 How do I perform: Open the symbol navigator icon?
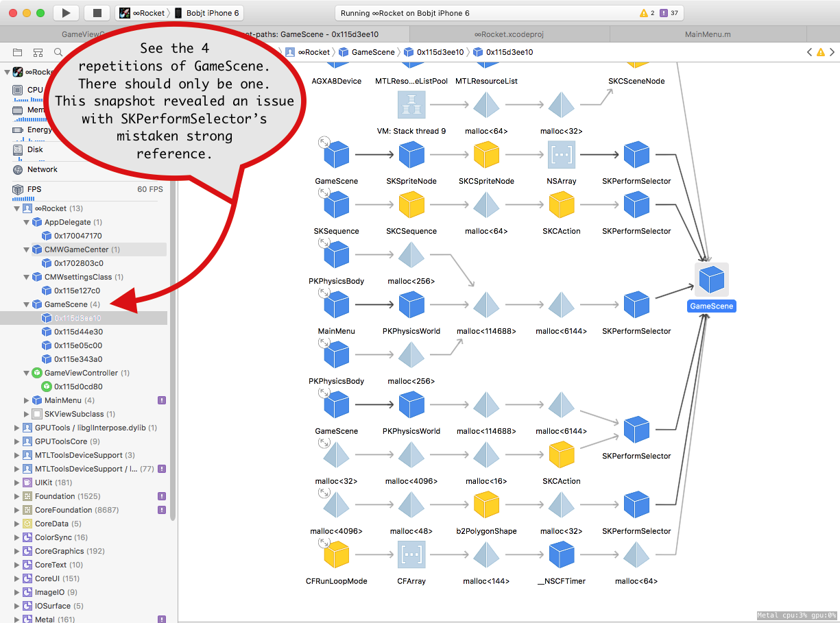pos(38,52)
